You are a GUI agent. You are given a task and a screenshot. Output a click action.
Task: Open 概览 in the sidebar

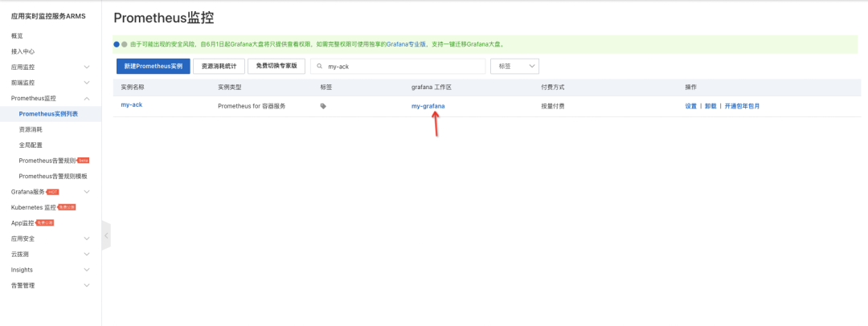(17, 35)
